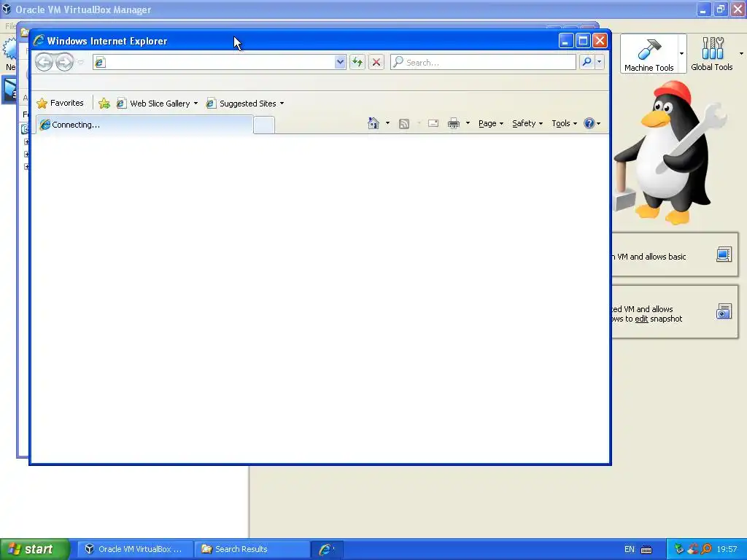Click the Home page icon
Screen dimensions: 747x560
pos(373,123)
